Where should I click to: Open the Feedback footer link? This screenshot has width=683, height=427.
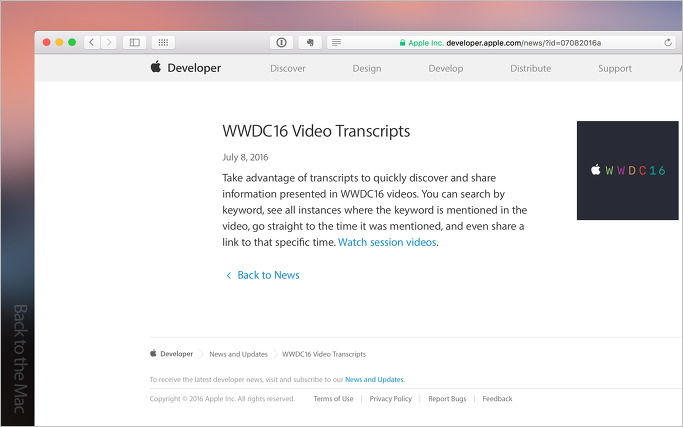click(x=497, y=399)
